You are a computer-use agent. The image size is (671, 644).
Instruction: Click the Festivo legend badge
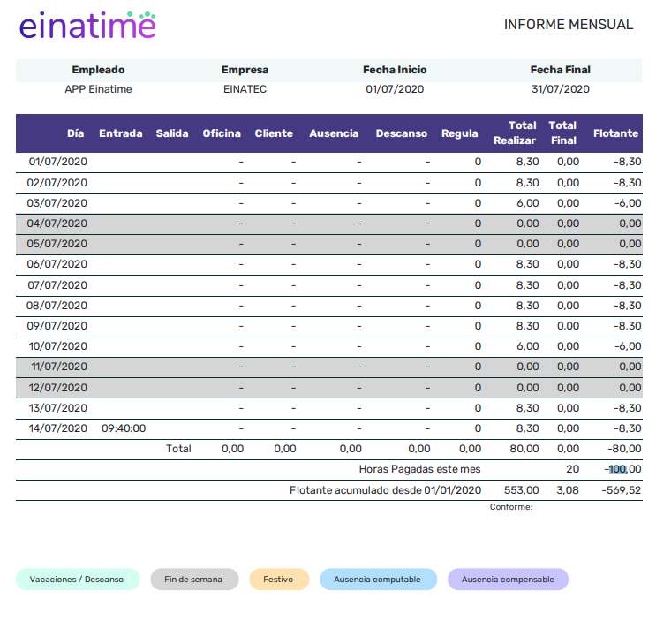point(279,580)
